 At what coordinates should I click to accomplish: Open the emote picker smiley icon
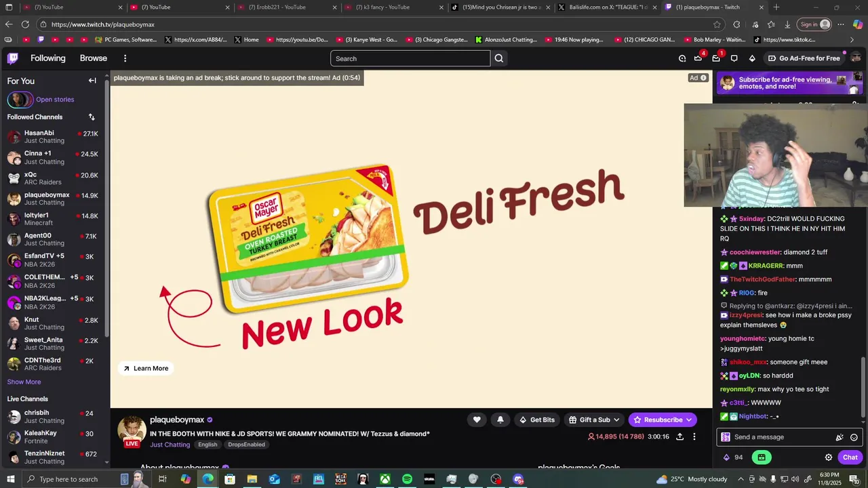pos(854,437)
